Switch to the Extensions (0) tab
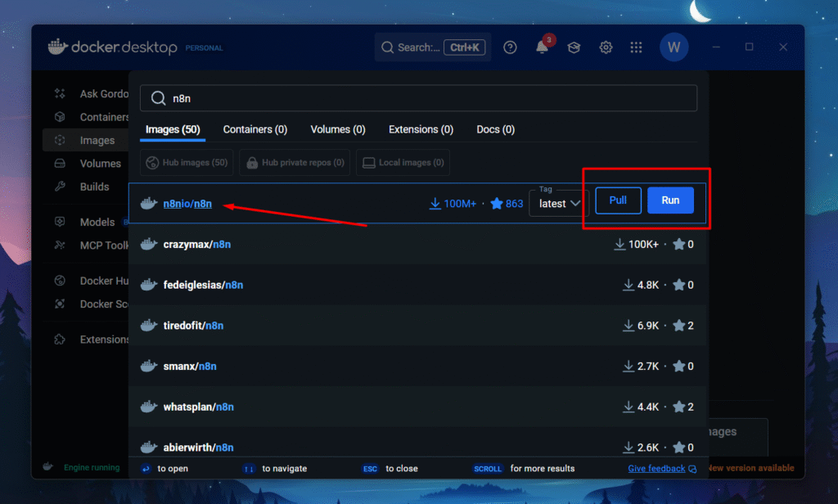The width and height of the screenshot is (838, 504). point(421,129)
